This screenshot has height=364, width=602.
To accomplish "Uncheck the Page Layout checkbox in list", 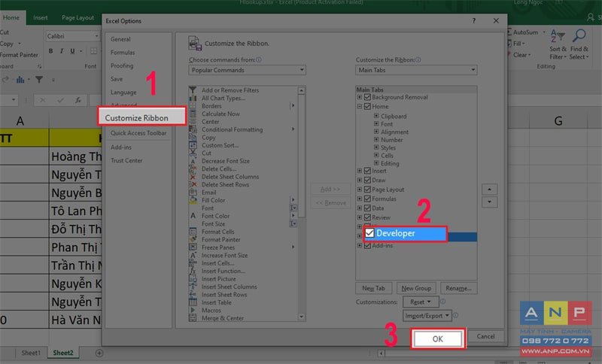I will click(x=367, y=190).
